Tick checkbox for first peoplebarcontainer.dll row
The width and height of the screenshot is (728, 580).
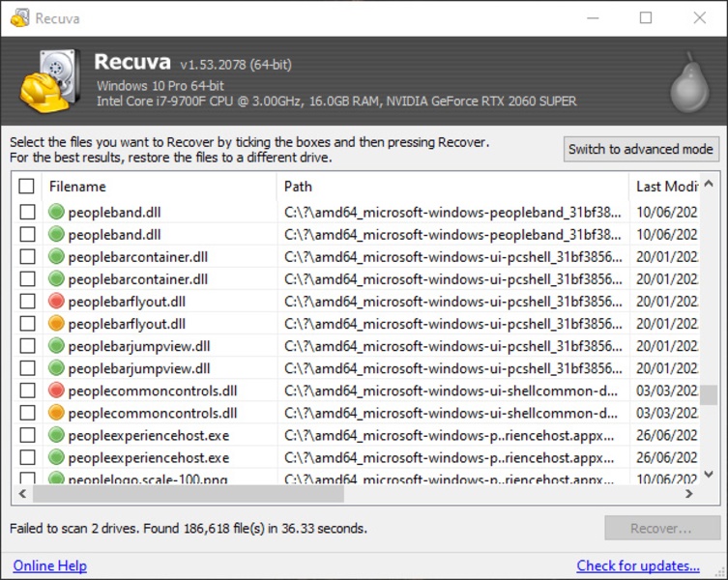(x=27, y=257)
